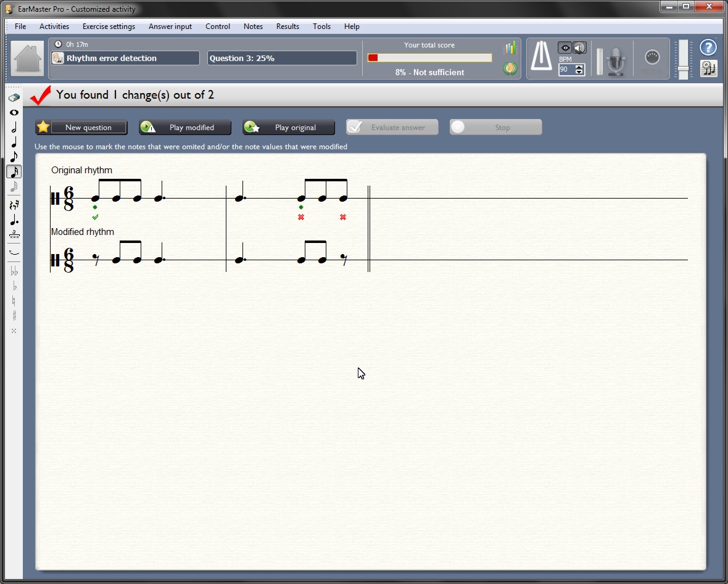Image resolution: width=728 pixels, height=584 pixels.
Task: Select the dotted note tool
Action: click(x=14, y=220)
